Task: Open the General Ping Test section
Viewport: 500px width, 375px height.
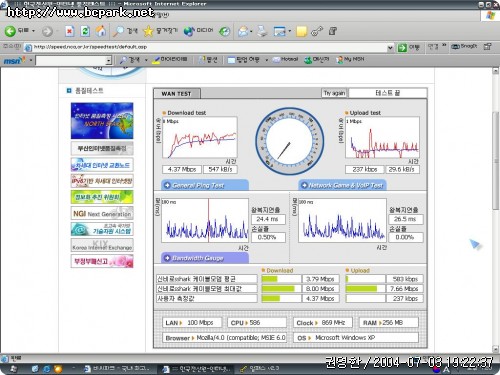Action: (205, 185)
